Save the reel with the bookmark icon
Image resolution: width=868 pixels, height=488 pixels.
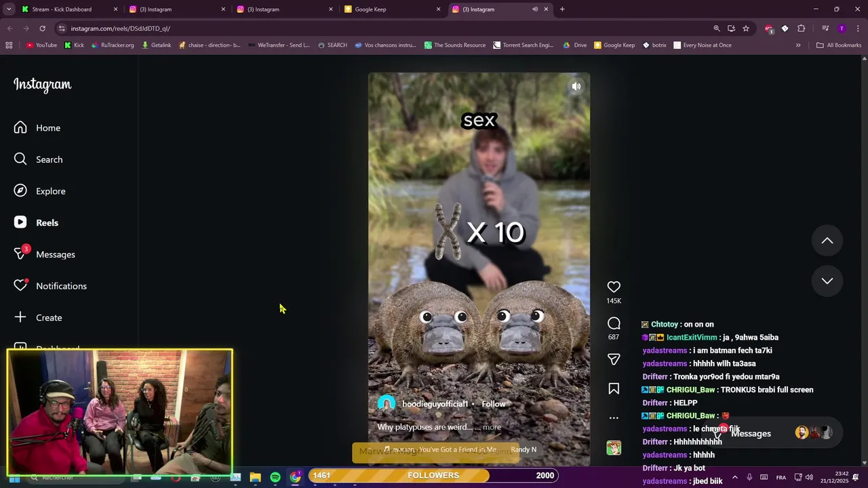tap(614, 388)
